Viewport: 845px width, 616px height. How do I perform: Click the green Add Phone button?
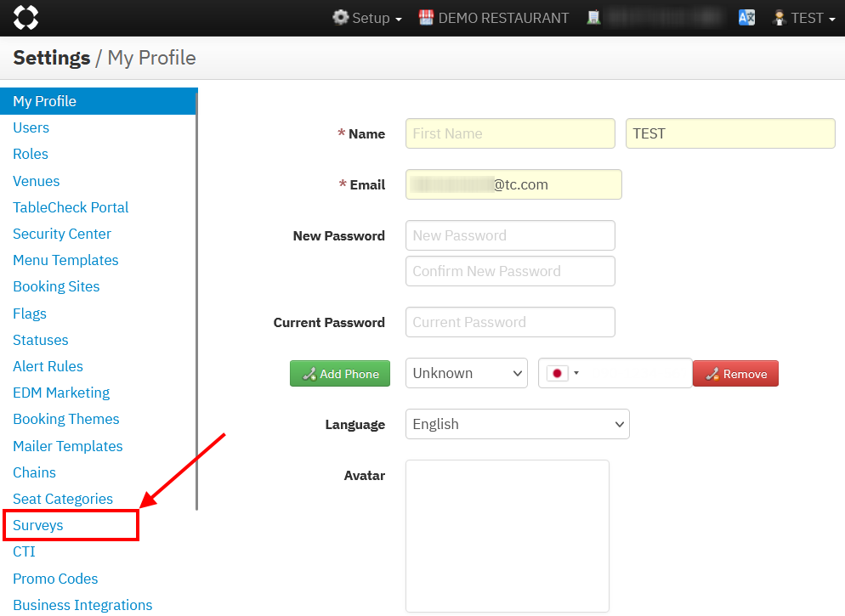coord(340,374)
